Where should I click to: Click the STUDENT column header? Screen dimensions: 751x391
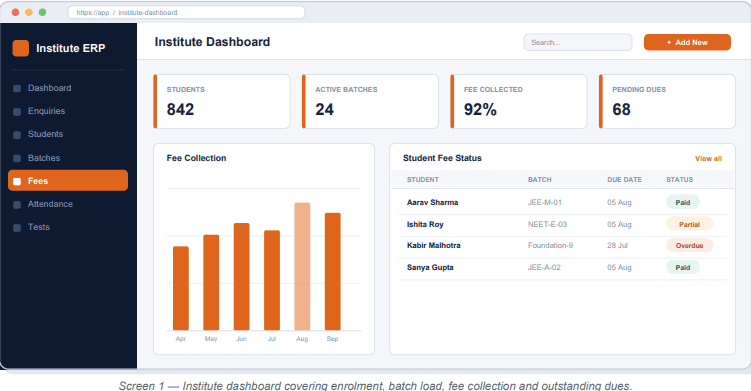(x=422, y=180)
